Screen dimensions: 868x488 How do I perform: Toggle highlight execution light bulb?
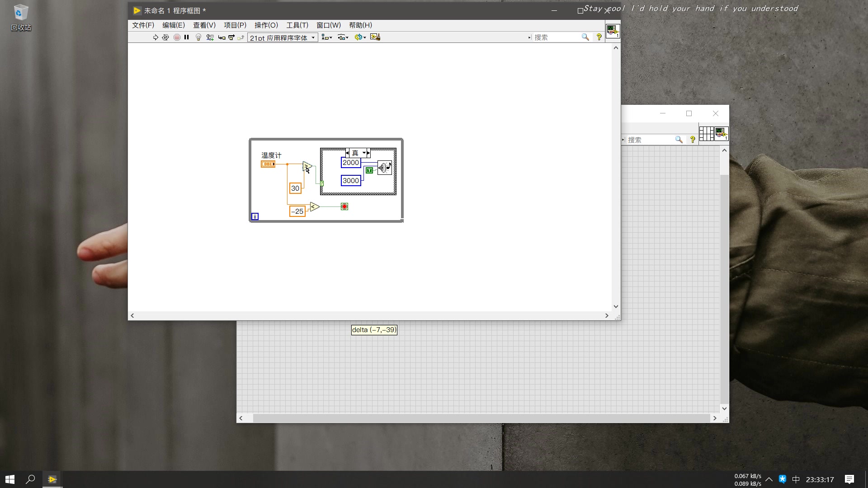coord(198,38)
